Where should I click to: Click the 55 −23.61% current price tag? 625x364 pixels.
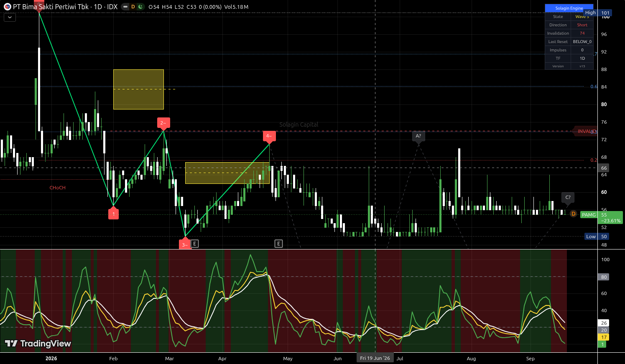click(610, 218)
